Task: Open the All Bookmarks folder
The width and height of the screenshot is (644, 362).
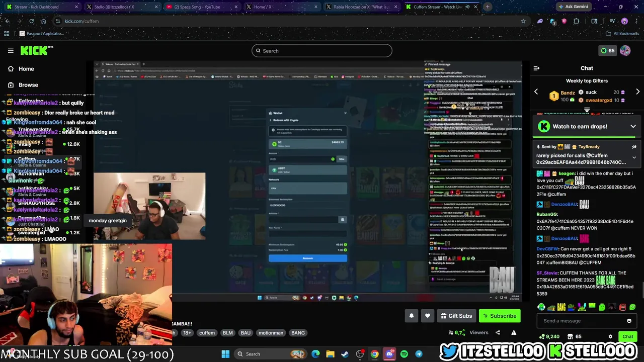Action: click(622, 34)
